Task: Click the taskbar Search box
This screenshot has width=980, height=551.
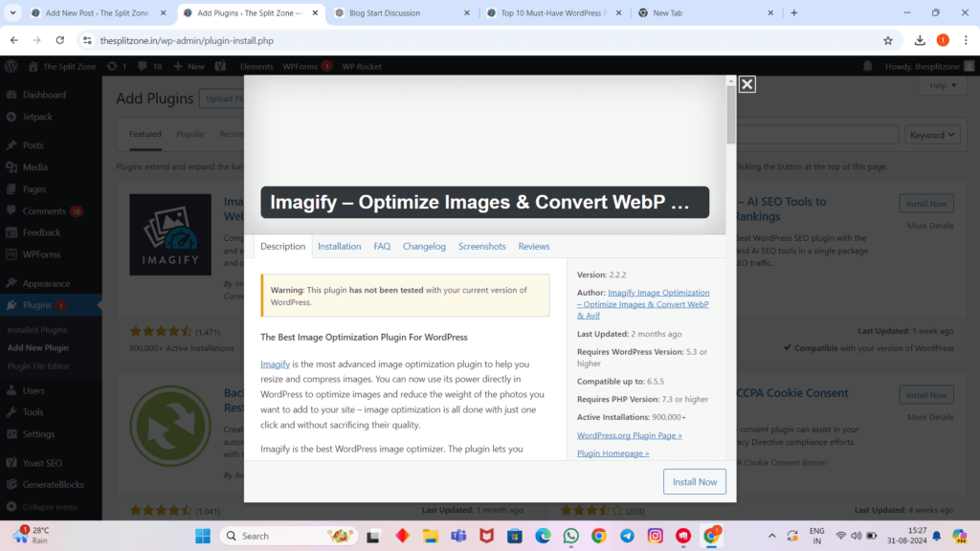Action: pos(289,536)
